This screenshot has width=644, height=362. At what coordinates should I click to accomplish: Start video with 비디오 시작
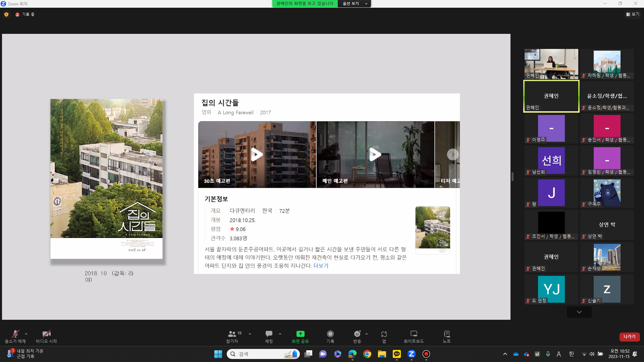[46, 337]
